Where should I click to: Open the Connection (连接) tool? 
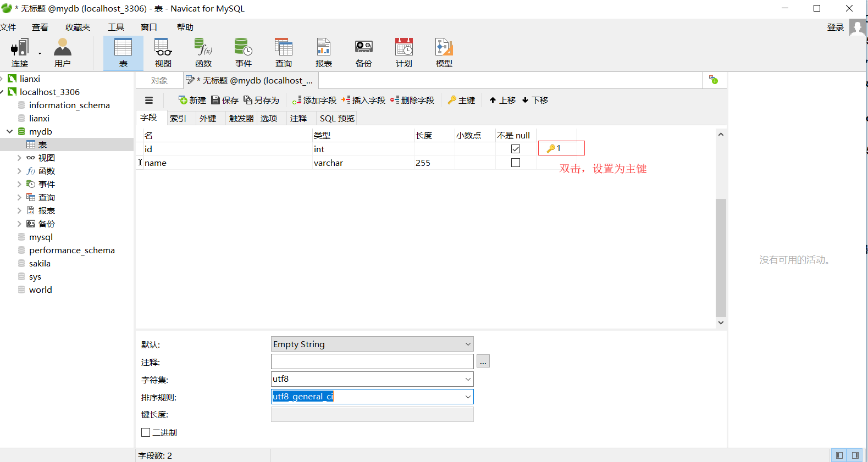click(x=20, y=53)
